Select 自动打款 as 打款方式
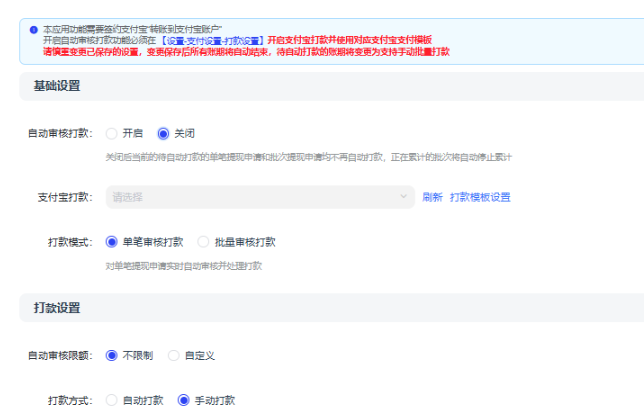Viewport: 644px width, 415px height. pyautogui.click(x=112, y=400)
